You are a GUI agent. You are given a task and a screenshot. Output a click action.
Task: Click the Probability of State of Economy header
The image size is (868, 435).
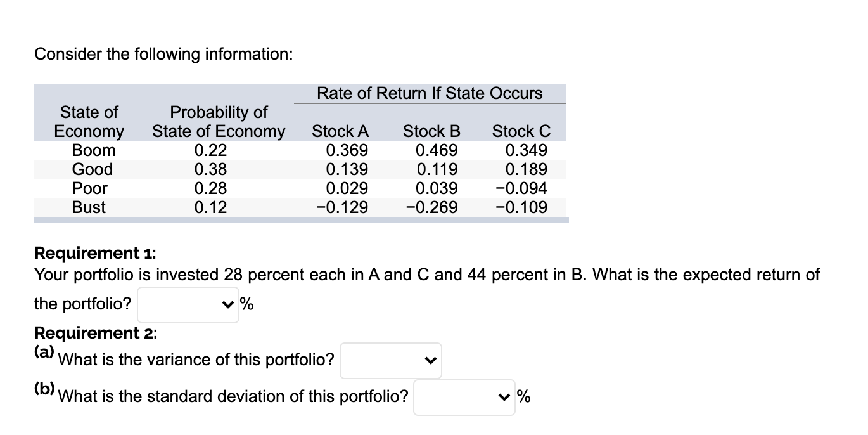[217, 122]
